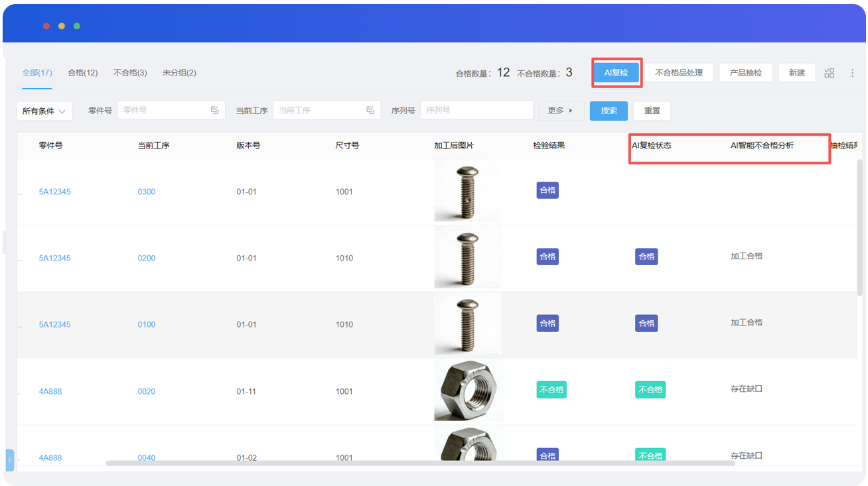The height and width of the screenshot is (486, 868).
Task: Focus the 当前工序 search input
Action: coord(327,110)
